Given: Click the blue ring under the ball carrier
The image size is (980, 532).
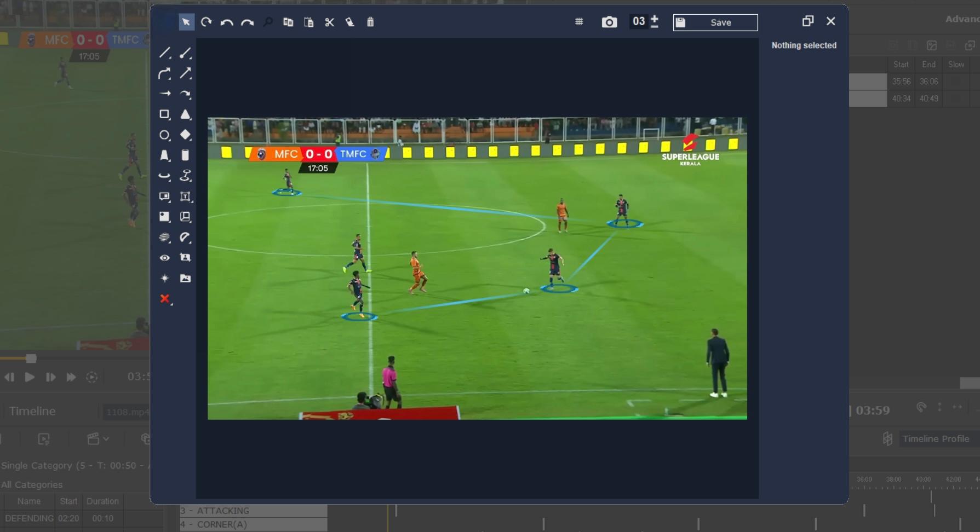Looking at the screenshot, I should coord(559,288).
